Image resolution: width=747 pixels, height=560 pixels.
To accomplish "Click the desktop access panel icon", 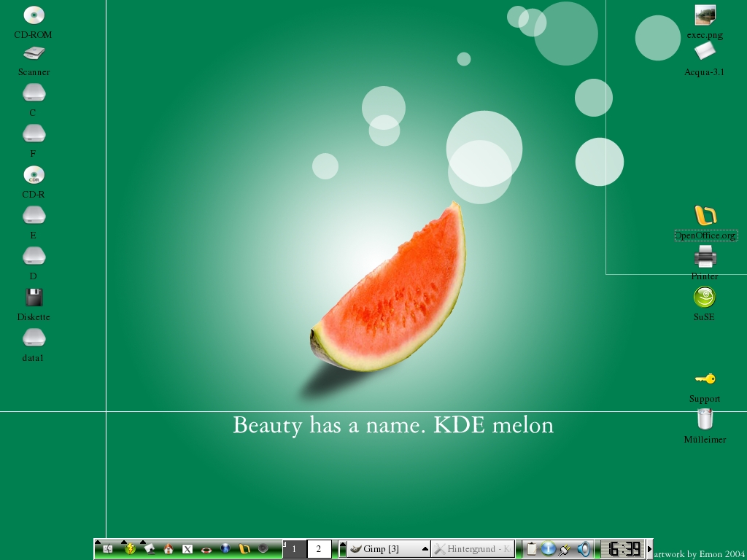I will pyautogui.click(x=150, y=549).
